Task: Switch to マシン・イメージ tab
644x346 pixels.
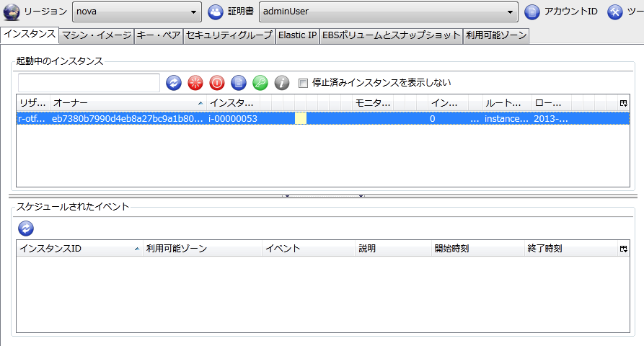Action: (x=96, y=35)
